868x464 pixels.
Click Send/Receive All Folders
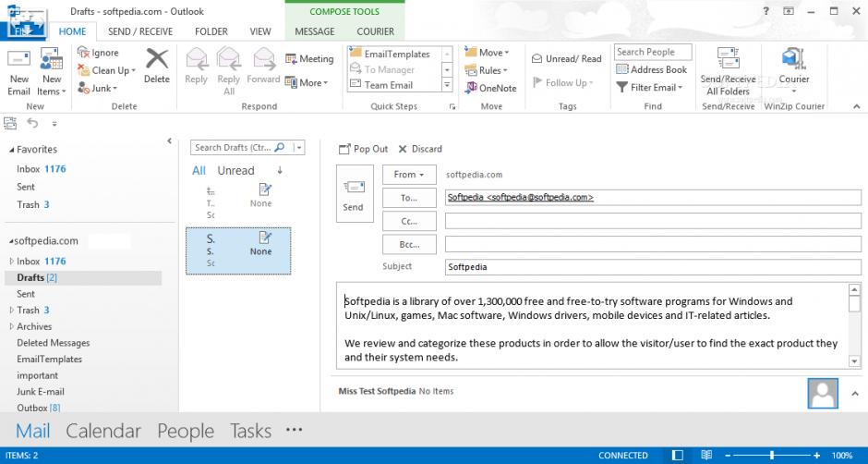coord(728,71)
